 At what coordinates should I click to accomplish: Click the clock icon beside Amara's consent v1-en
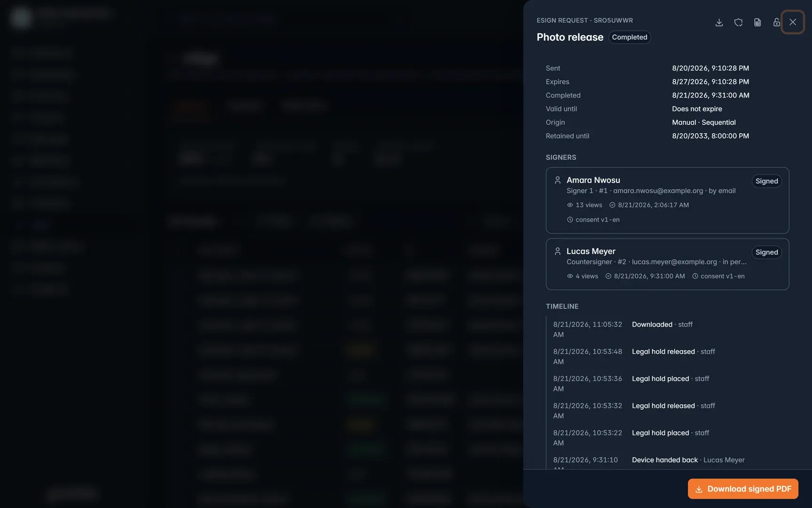click(570, 220)
